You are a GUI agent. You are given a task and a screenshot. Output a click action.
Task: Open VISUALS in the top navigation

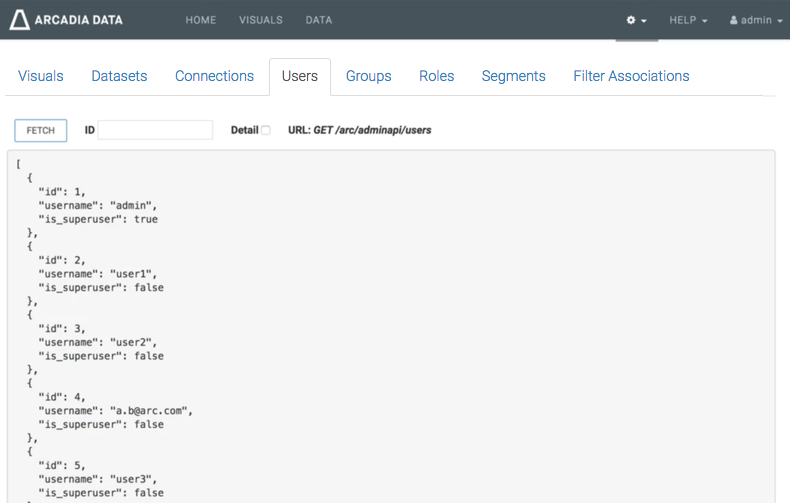(x=260, y=20)
